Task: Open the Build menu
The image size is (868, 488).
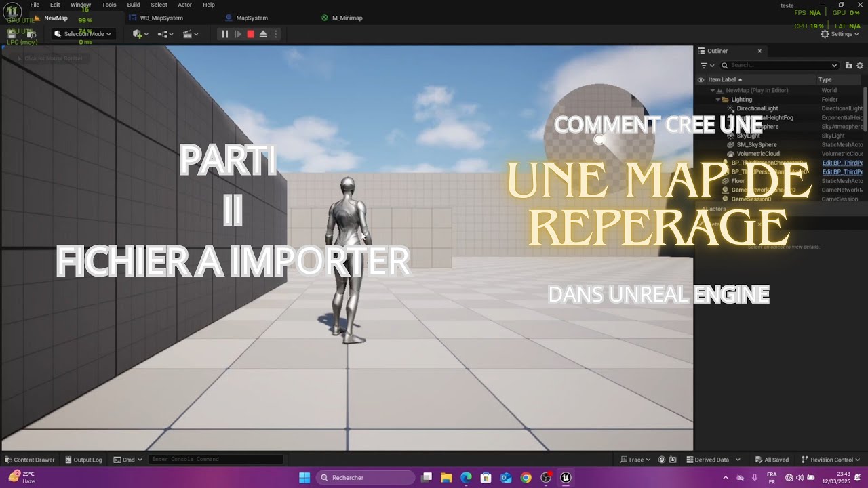Action: pyautogui.click(x=134, y=5)
